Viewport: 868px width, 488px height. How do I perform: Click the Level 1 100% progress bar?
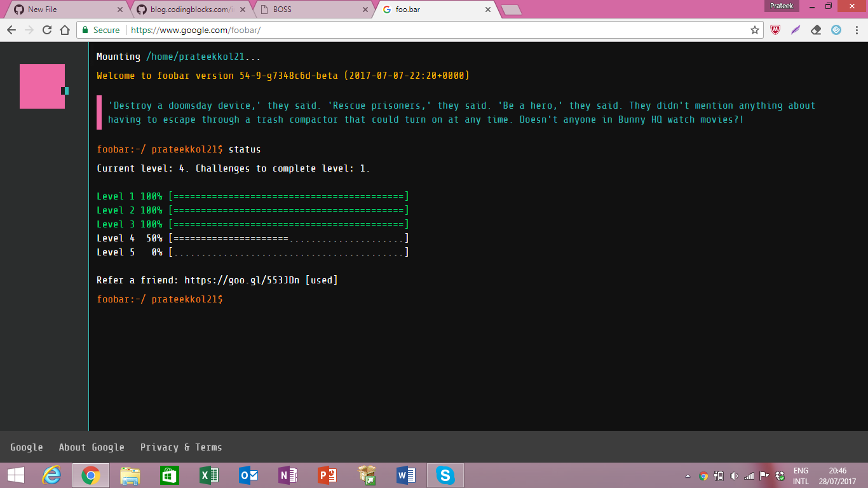pyautogui.click(x=288, y=196)
